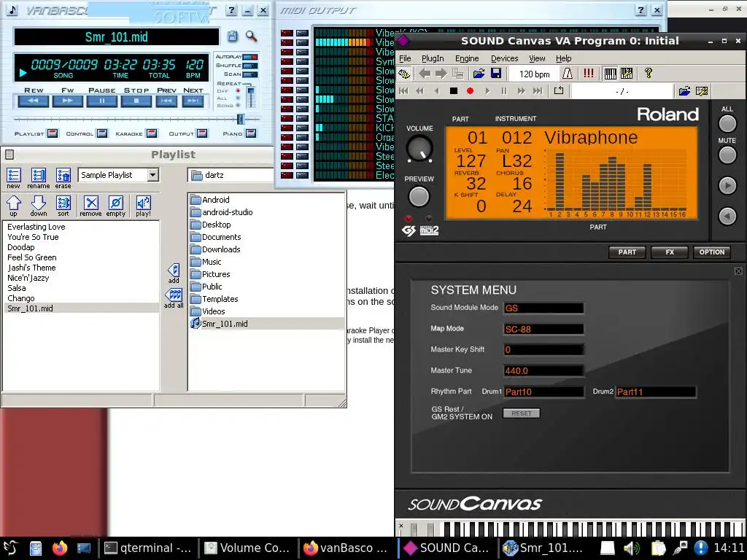Open the Engine menu
Viewport: 747px width, 560px height.
click(x=467, y=58)
